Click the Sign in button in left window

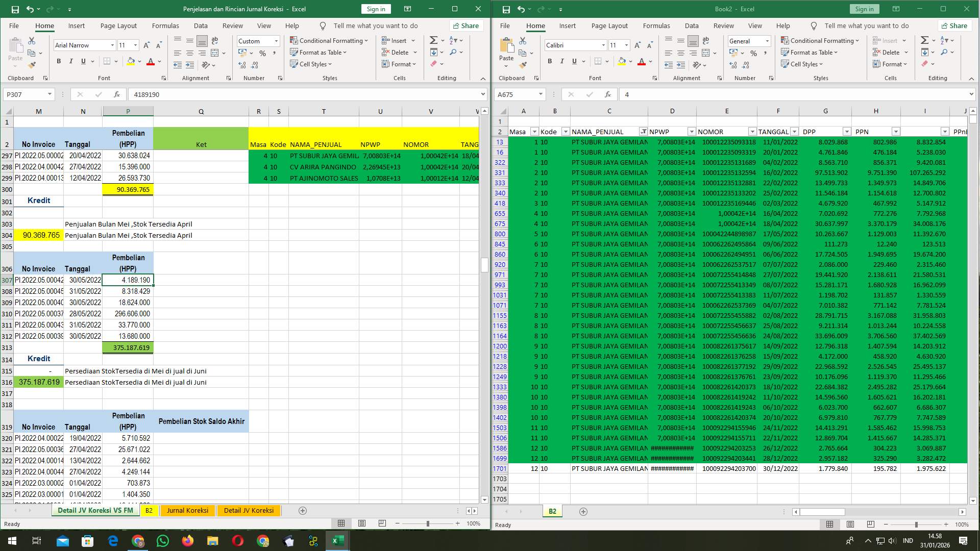click(376, 9)
